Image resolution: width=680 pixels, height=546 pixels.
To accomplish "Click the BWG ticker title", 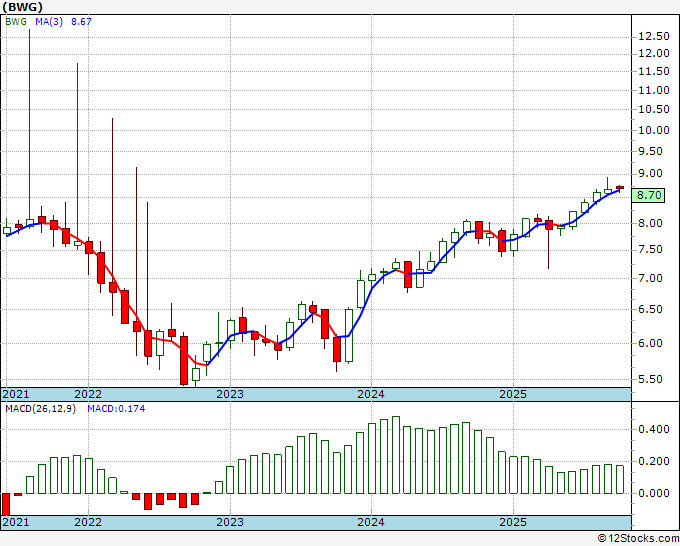I will coord(23,7).
